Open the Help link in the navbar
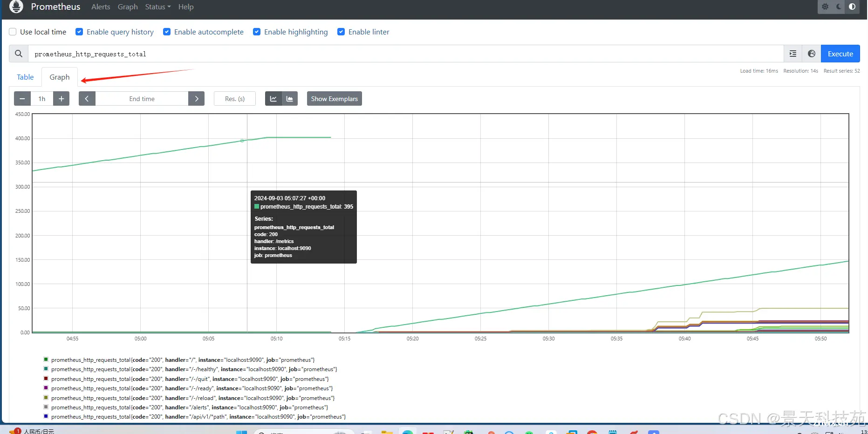 [x=186, y=7]
